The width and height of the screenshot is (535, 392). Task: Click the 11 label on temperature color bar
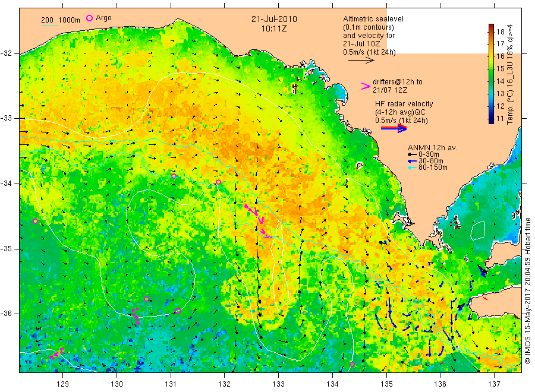click(x=500, y=119)
